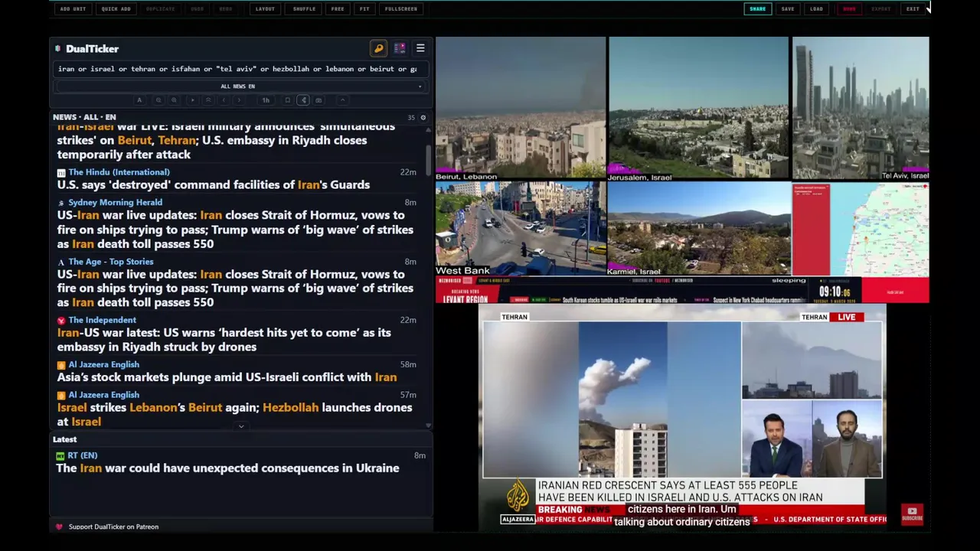The width and height of the screenshot is (980, 551).
Task: Open 'Israel strikes Lebanon's Beirut again' headline
Action: coord(234,415)
